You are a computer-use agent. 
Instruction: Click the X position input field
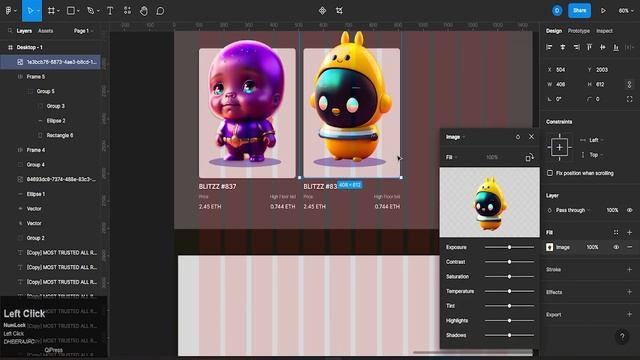[565, 70]
